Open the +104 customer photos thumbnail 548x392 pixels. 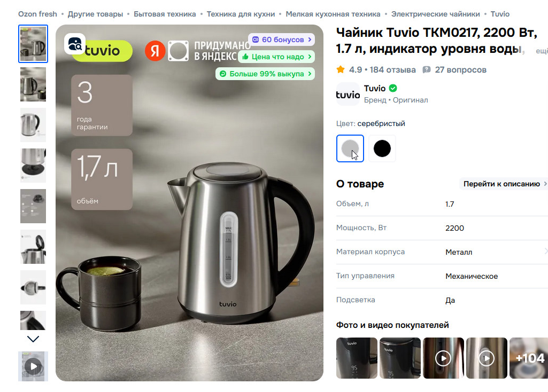tap(529, 358)
